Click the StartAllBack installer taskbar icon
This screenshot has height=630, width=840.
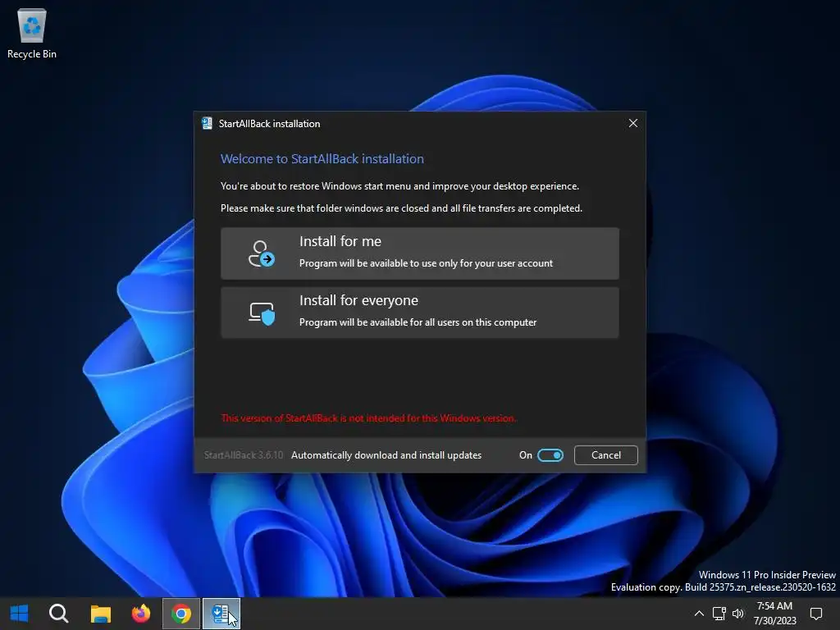221,614
